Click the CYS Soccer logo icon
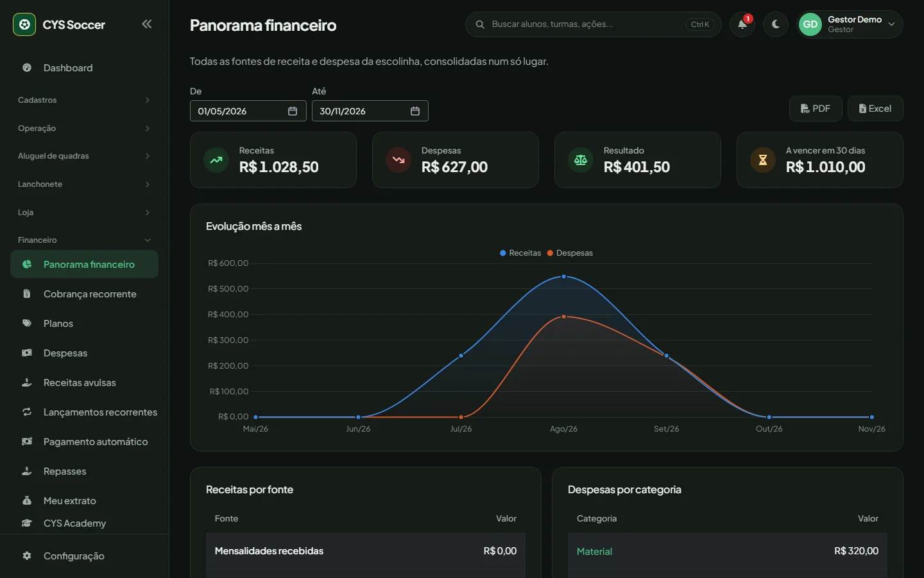This screenshot has height=578, width=924. (24, 24)
